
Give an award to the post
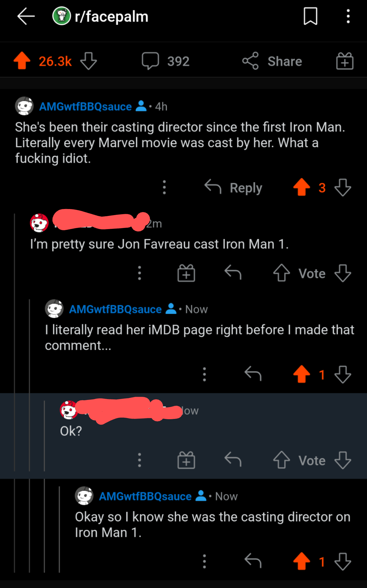(x=345, y=61)
